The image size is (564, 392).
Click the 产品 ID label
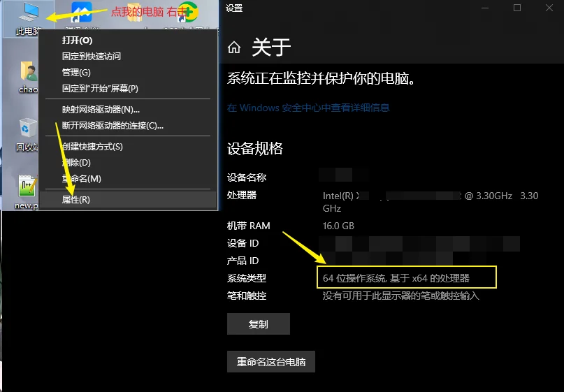[243, 261]
